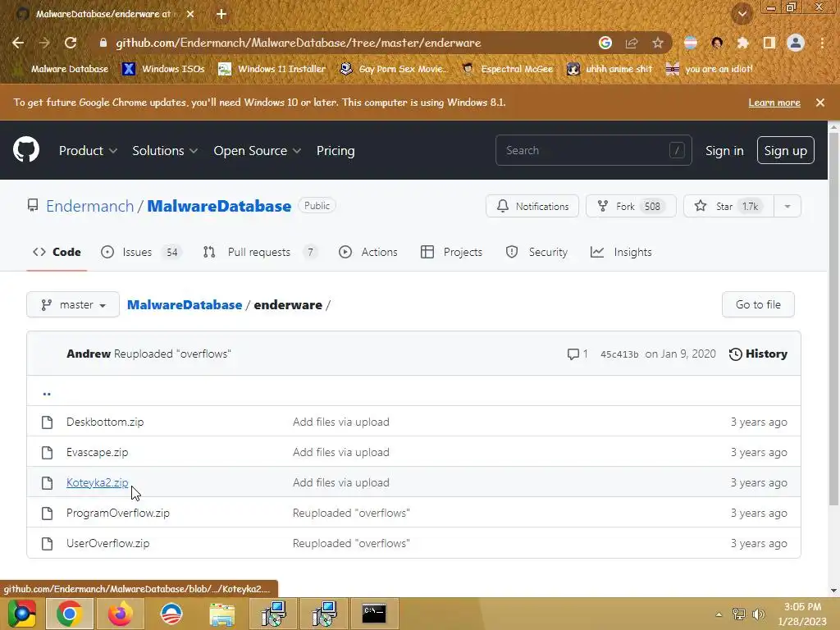Viewport: 840px width, 630px height.
Task: Open the Security tab
Action: (x=536, y=253)
